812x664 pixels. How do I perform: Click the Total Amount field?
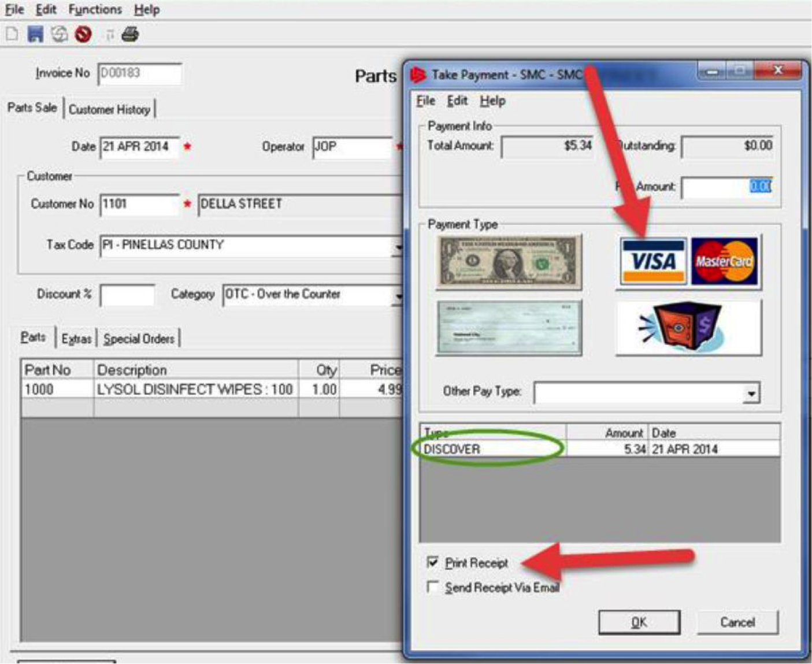tap(547, 146)
